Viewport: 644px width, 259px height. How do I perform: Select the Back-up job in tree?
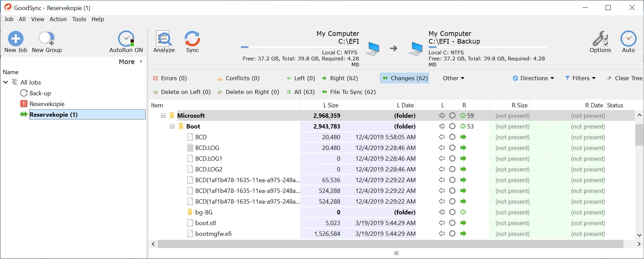[x=40, y=93]
